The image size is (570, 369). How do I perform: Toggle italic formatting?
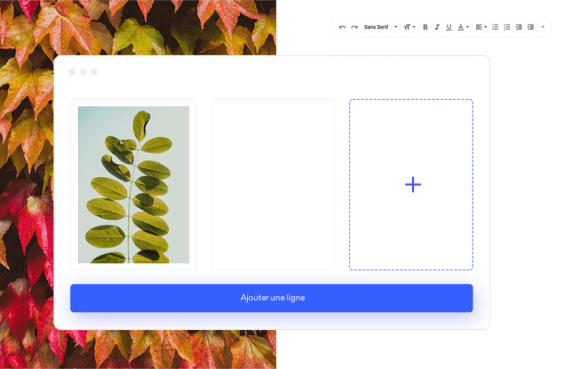[437, 27]
